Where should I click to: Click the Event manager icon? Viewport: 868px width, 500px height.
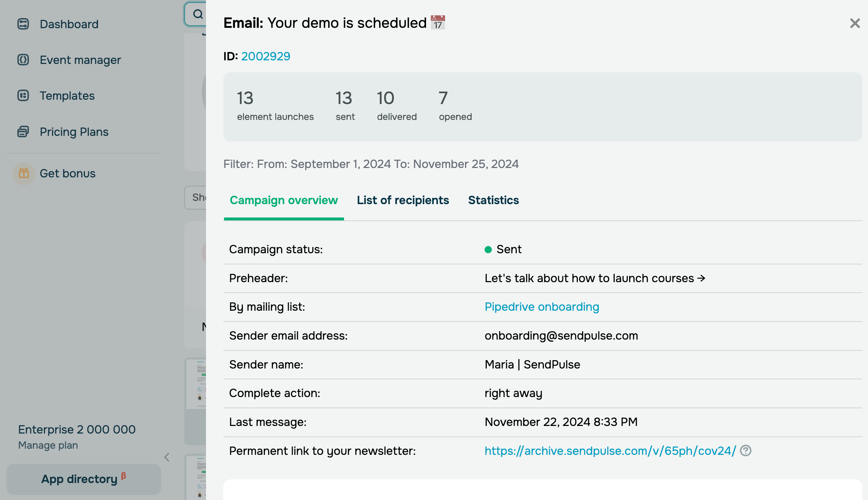(23, 60)
